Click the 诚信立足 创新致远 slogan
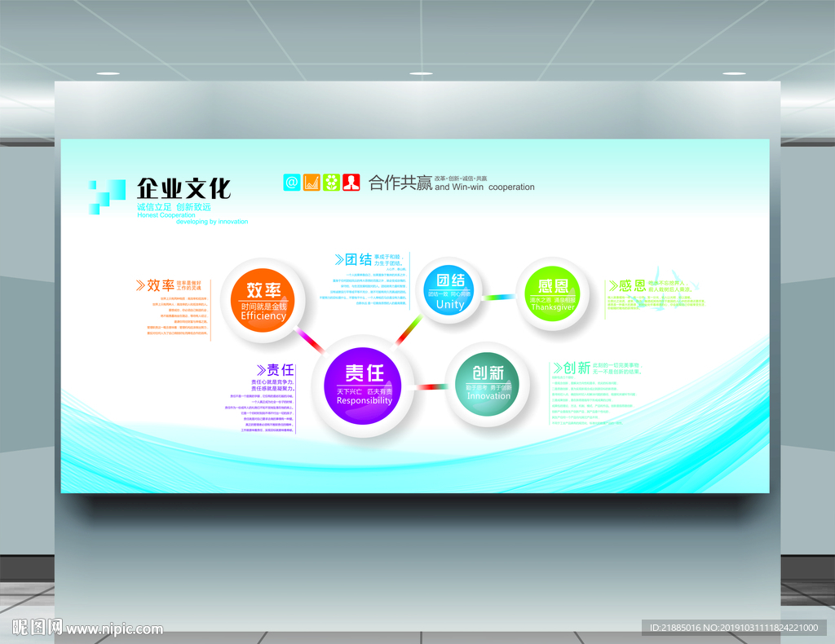The height and width of the screenshot is (644, 835). (174, 207)
